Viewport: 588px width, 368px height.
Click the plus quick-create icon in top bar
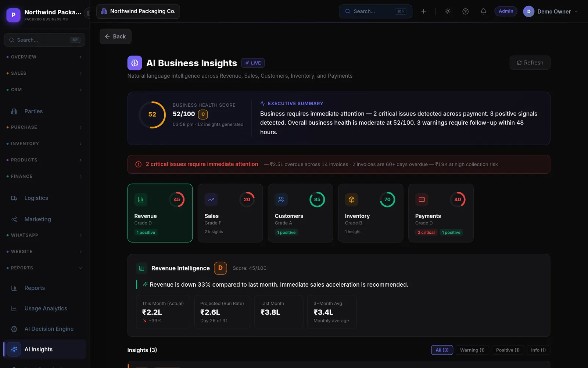(x=423, y=11)
